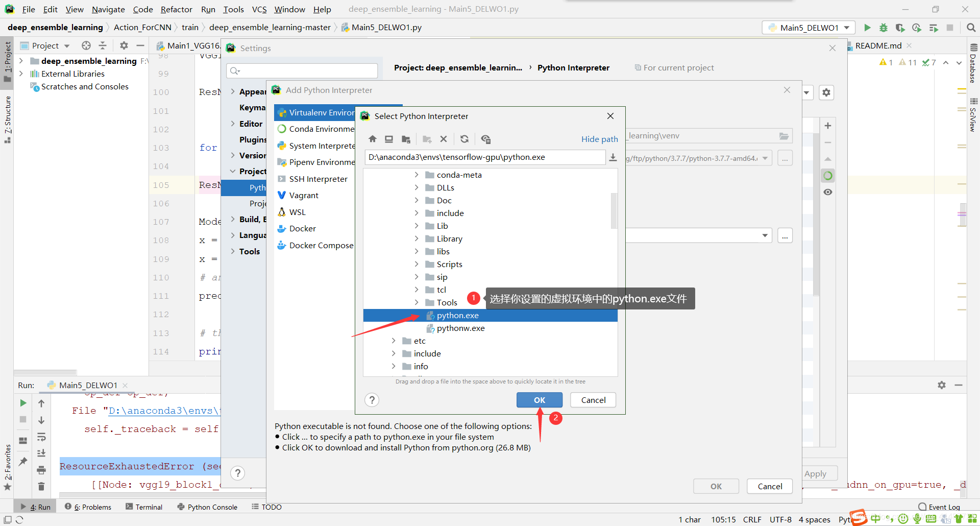980x526 pixels.
Task: Click browse folder icon in venv location field
Action: (x=784, y=136)
